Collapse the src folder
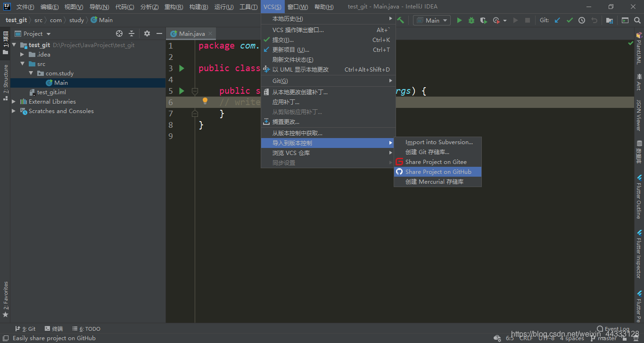The height and width of the screenshot is (343, 644). [22, 64]
